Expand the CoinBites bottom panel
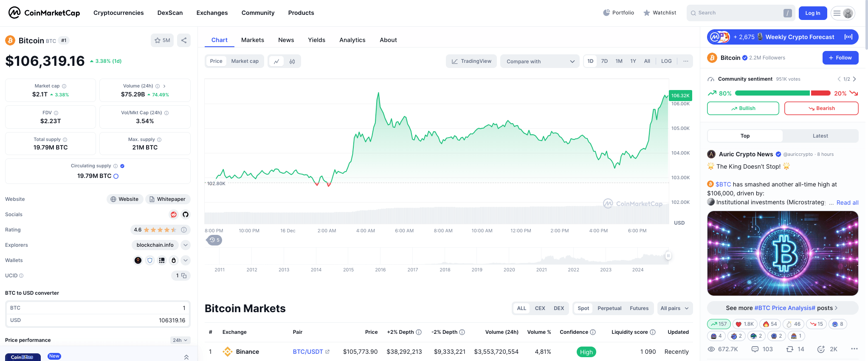The image size is (868, 361). [186, 357]
